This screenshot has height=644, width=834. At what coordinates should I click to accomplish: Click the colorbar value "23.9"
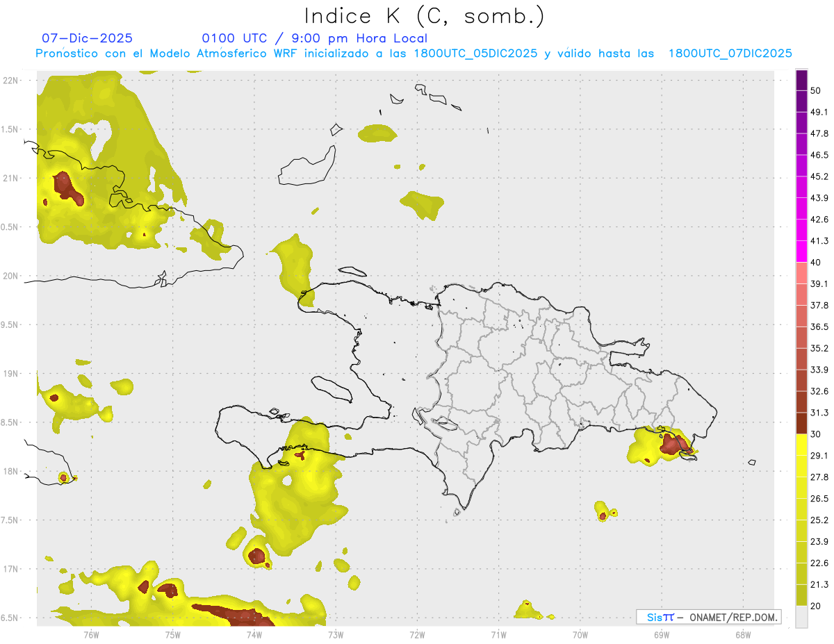pyautogui.click(x=819, y=542)
